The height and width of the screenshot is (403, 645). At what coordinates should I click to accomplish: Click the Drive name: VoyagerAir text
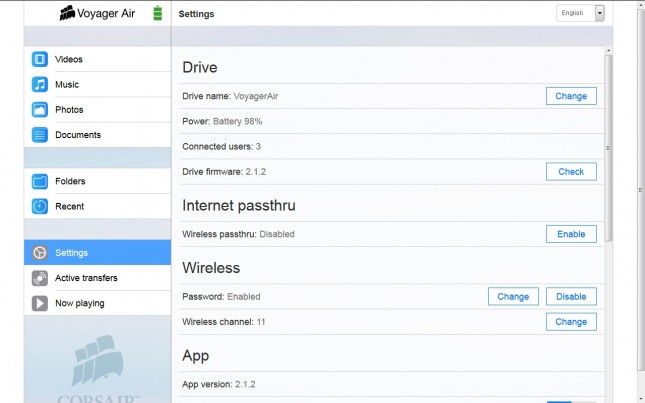pyautogui.click(x=230, y=96)
